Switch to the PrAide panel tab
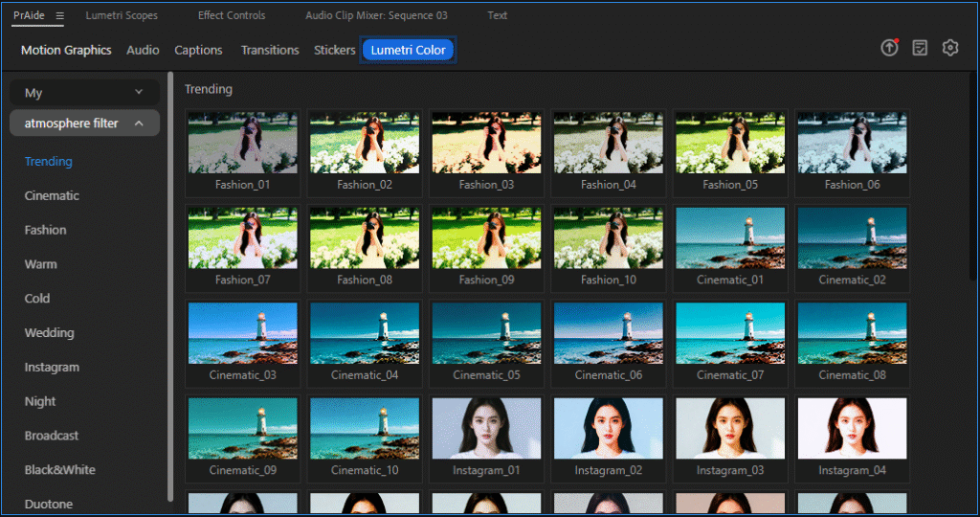The width and height of the screenshot is (980, 517). point(30,15)
